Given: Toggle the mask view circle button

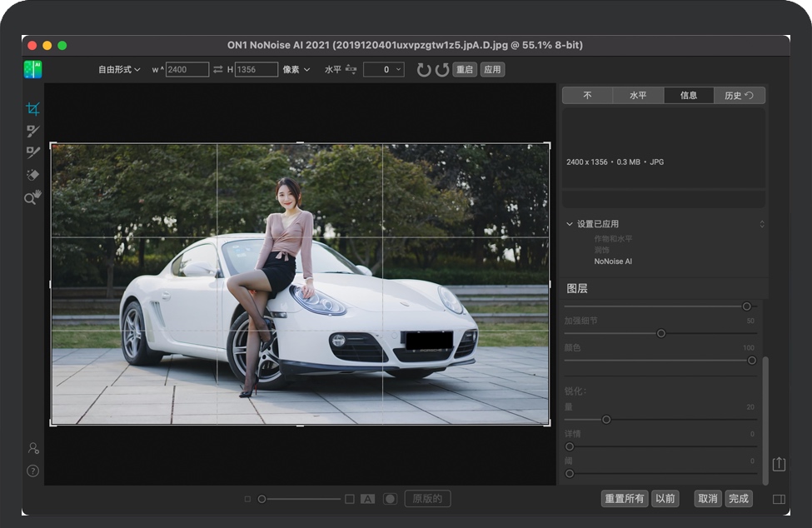Looking at the screenshot, I should pos(390,499).
